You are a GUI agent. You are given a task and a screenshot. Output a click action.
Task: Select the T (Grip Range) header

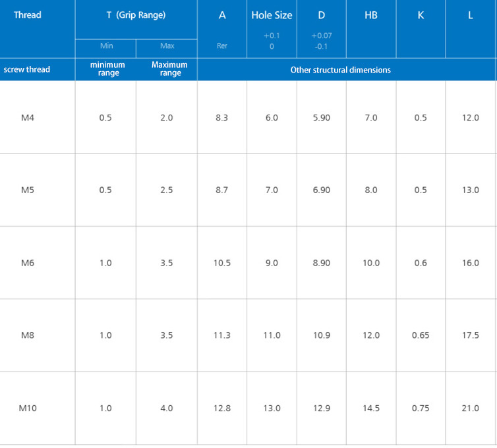click(136, 15)
